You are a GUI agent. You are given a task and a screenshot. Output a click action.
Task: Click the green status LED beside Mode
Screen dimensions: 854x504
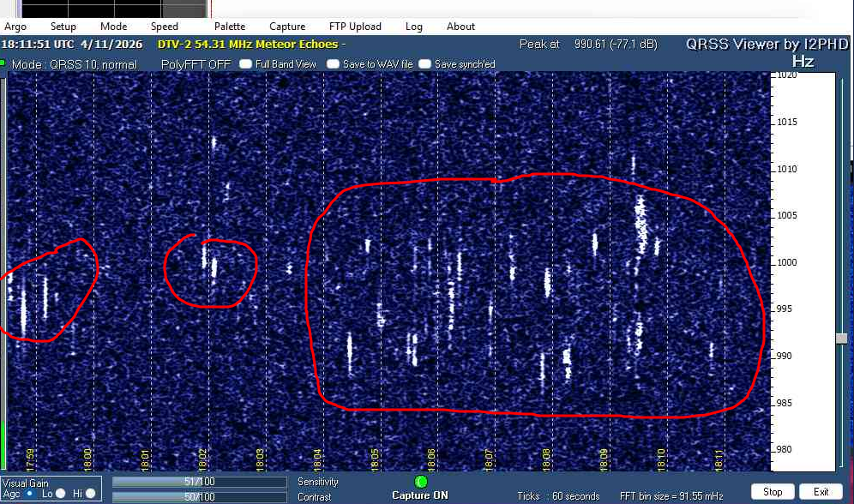(x=3, y=63)
